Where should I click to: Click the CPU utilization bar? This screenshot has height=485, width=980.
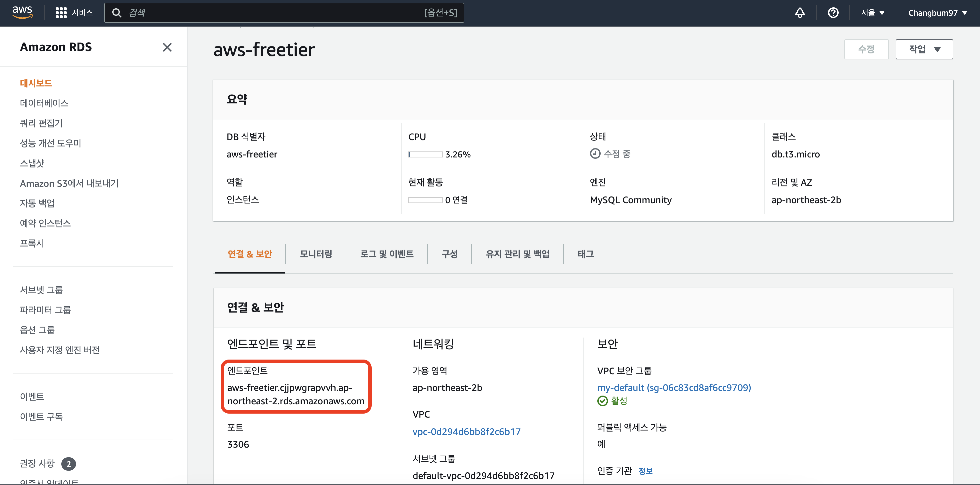(x=425, y=154)
